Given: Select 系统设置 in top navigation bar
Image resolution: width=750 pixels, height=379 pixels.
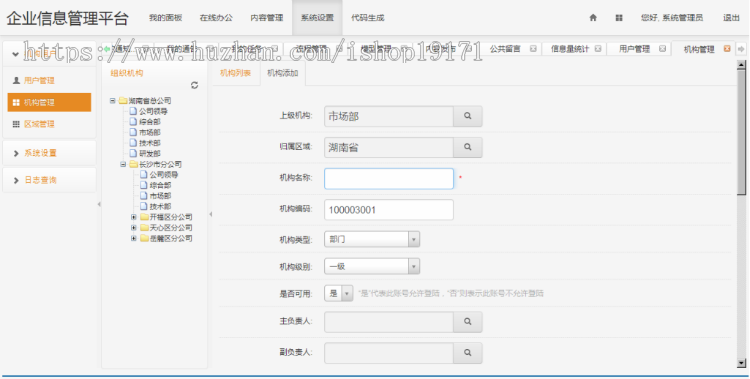Looking at the screenshot, I should [x=317, y=18].
